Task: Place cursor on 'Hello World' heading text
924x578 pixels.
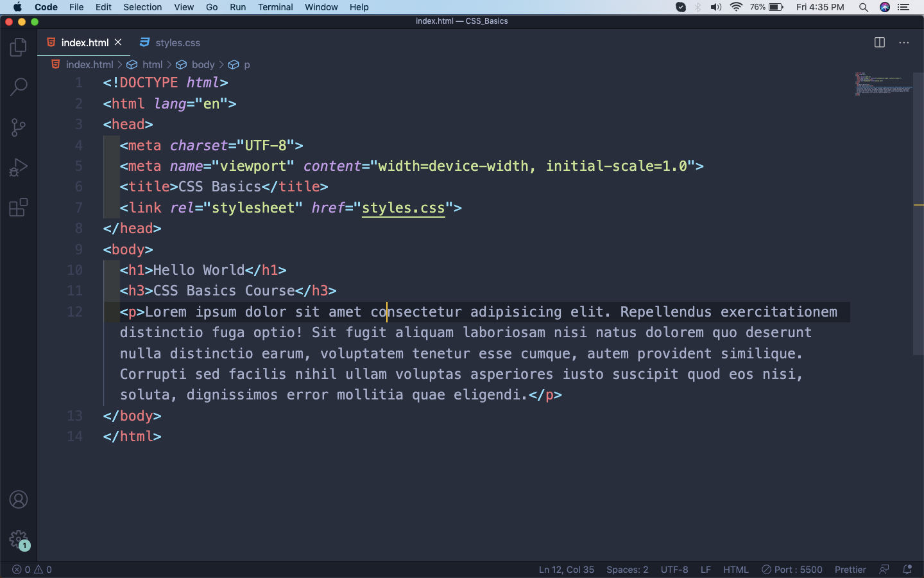Action: (199, 270)
